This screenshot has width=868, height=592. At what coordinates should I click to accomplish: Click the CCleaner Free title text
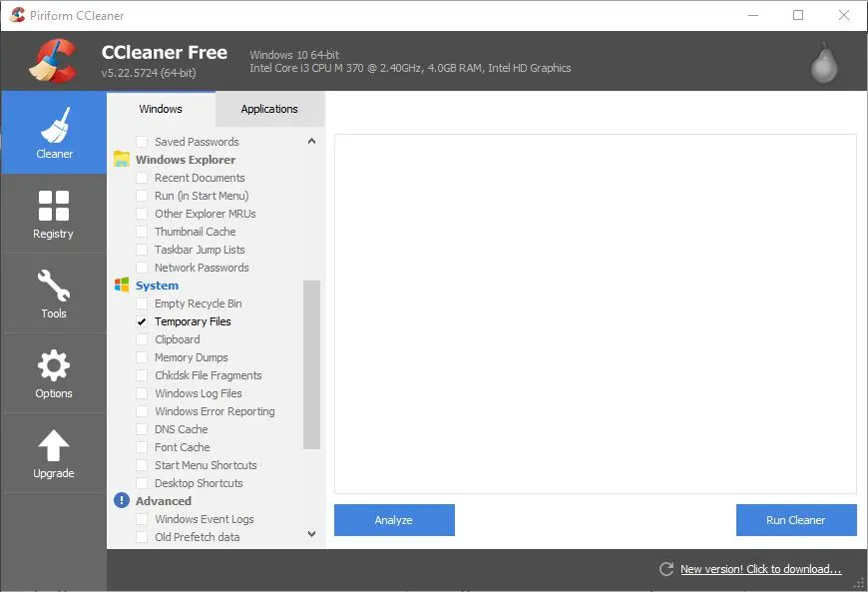(165, 52)
